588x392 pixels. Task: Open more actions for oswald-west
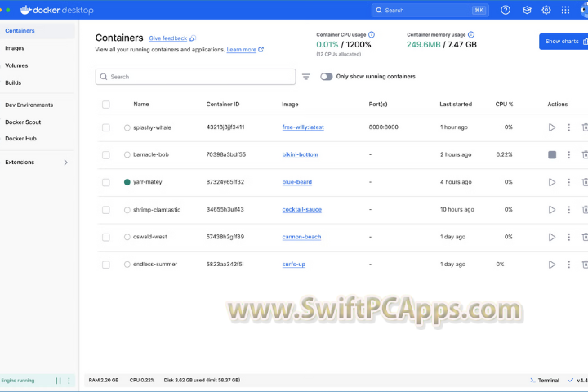569,237
